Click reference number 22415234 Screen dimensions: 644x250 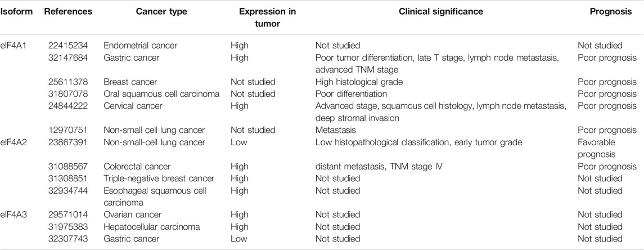pyautogui.click(x=67, y=46)
